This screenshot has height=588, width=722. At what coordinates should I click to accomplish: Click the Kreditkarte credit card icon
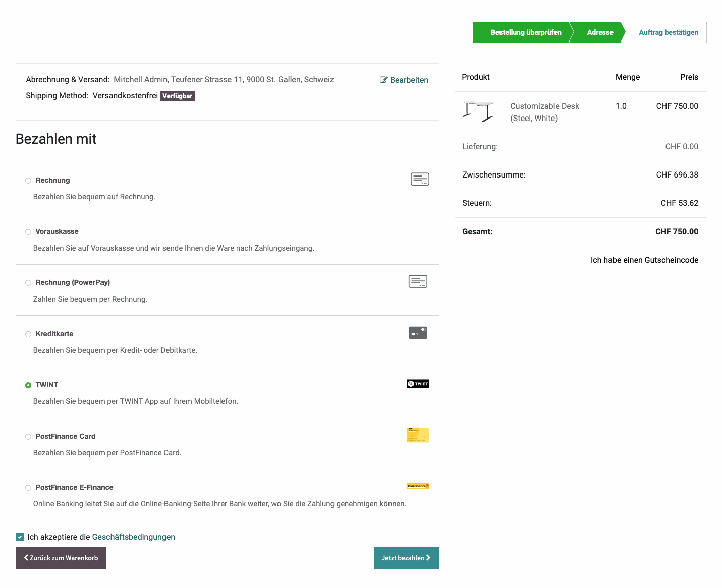(417, 333)
